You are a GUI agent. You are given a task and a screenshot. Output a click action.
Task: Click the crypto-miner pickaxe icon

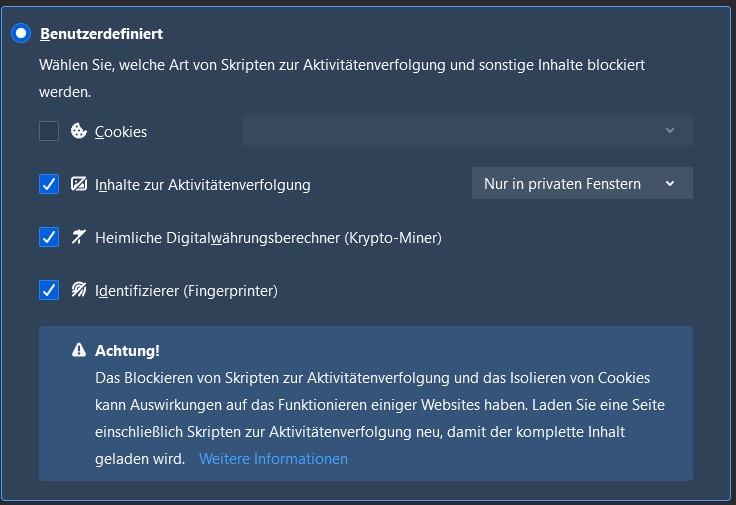tap(79, 237)
